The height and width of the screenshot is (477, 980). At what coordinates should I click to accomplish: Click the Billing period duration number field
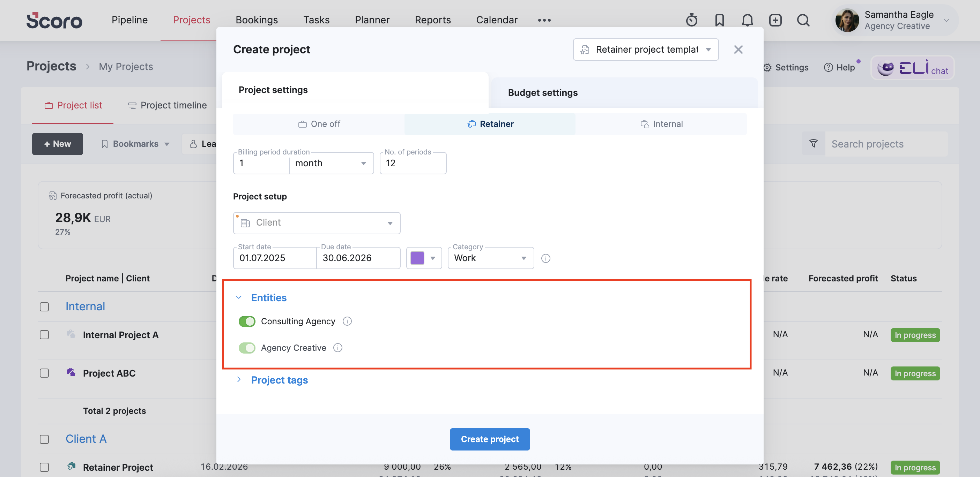261,163
